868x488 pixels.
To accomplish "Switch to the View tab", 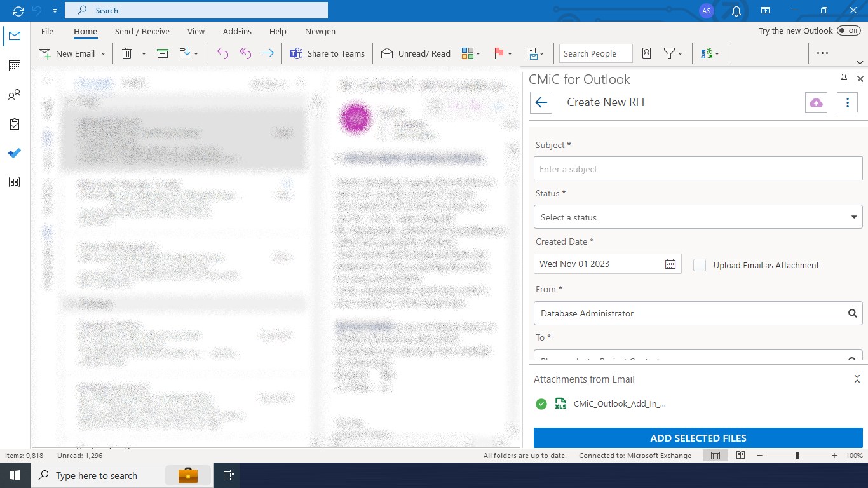I will (x=196, y=31).
